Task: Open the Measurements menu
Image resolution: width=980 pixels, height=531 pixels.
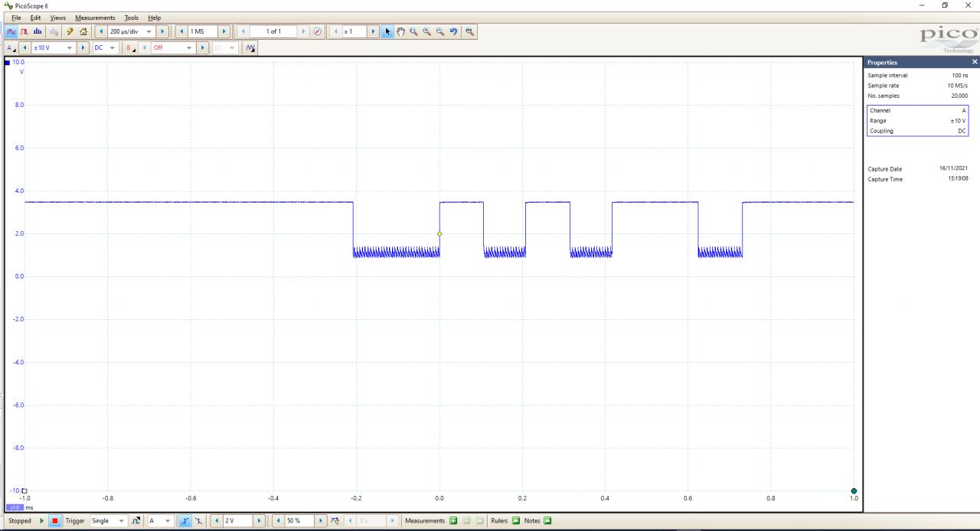Action: (x=95, y=18)
